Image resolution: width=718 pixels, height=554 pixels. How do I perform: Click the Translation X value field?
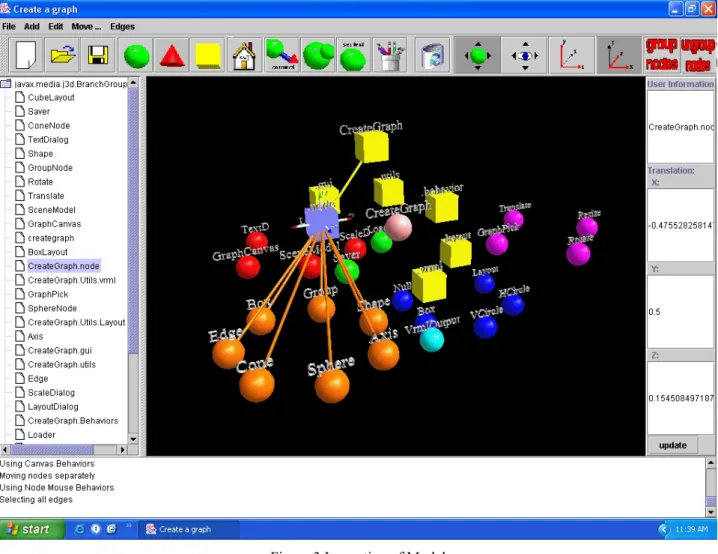(x=680, y=225)
